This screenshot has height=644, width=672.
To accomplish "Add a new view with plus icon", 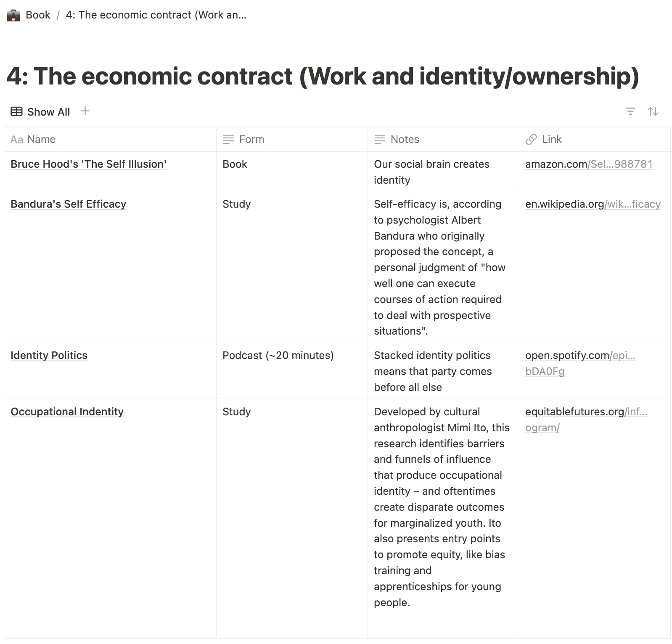I will [85, 111].
